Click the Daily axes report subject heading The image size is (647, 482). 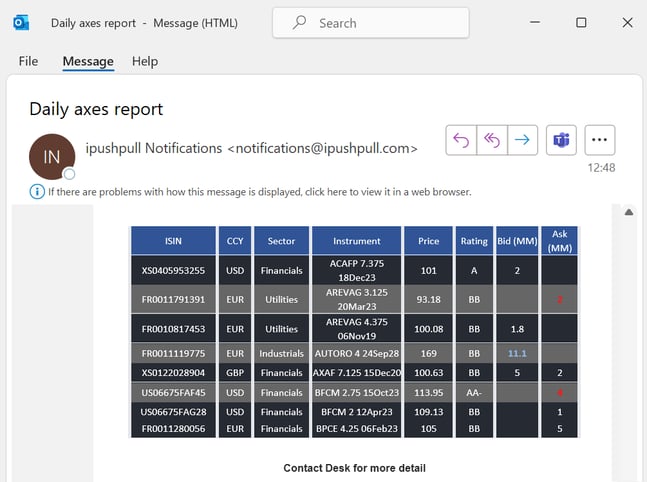(96, 109)
